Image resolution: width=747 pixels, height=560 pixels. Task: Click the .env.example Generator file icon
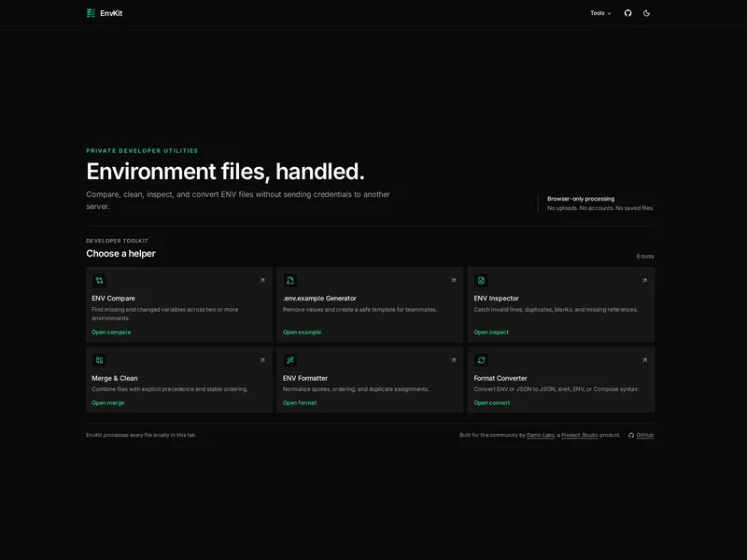[x=290, y=281]
